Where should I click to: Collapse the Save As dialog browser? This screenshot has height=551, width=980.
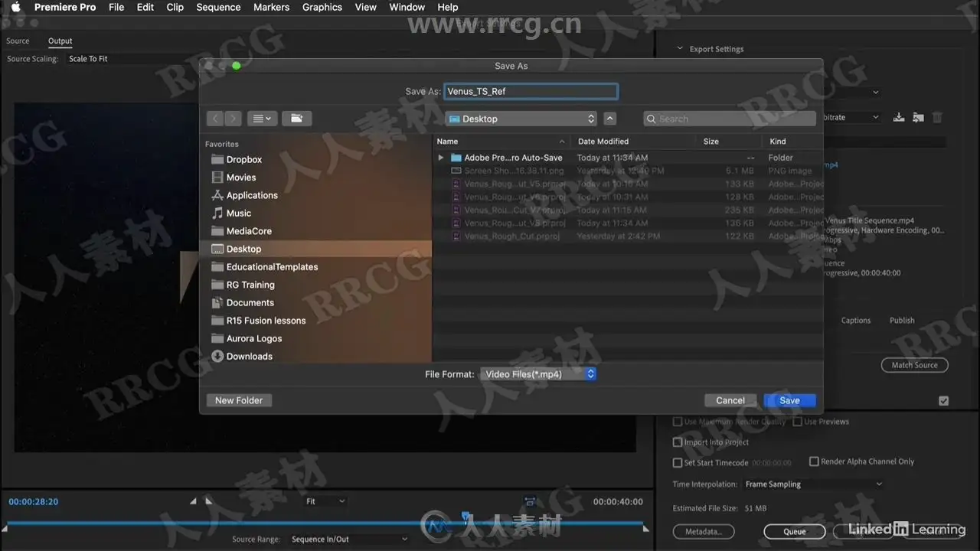609,119
